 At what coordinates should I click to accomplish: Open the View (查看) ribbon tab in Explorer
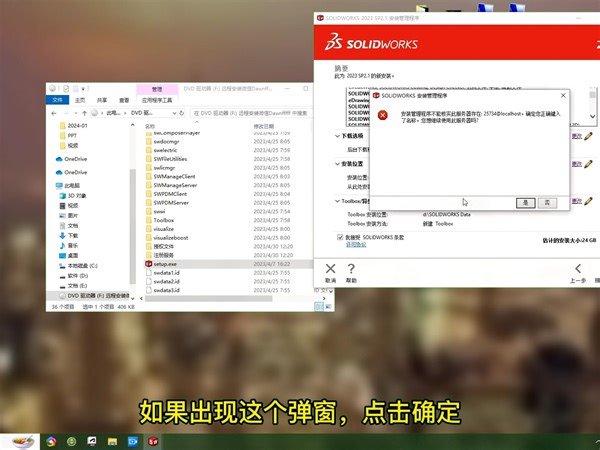(124, 100)
